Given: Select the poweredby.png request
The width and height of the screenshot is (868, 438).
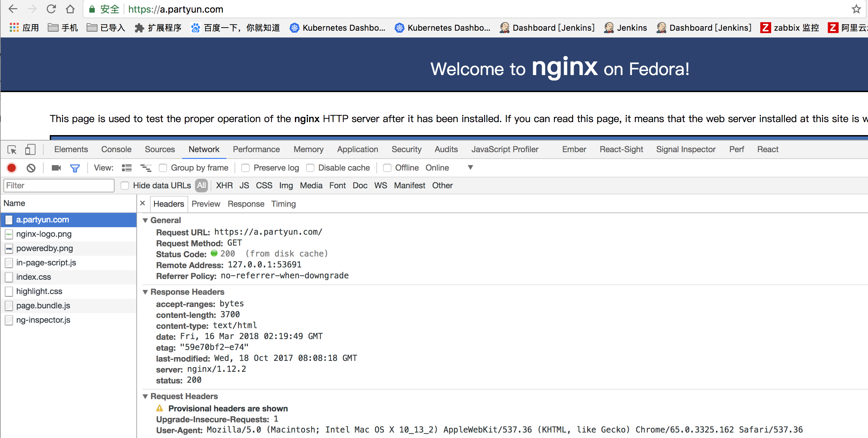Looking at the screenshot, I should pyautogui.click(x=69, y=248).
